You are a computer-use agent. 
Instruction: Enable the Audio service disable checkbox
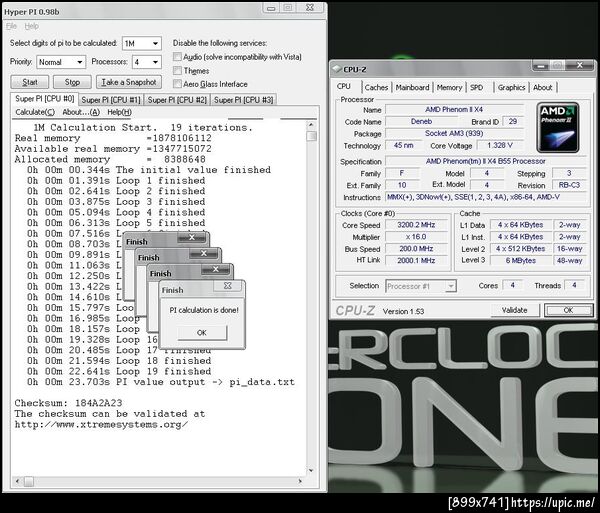(177, 57)
